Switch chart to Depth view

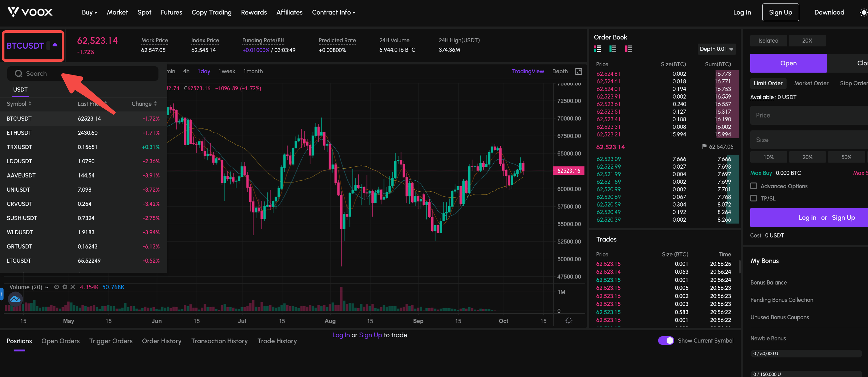[x=560, y=71]
